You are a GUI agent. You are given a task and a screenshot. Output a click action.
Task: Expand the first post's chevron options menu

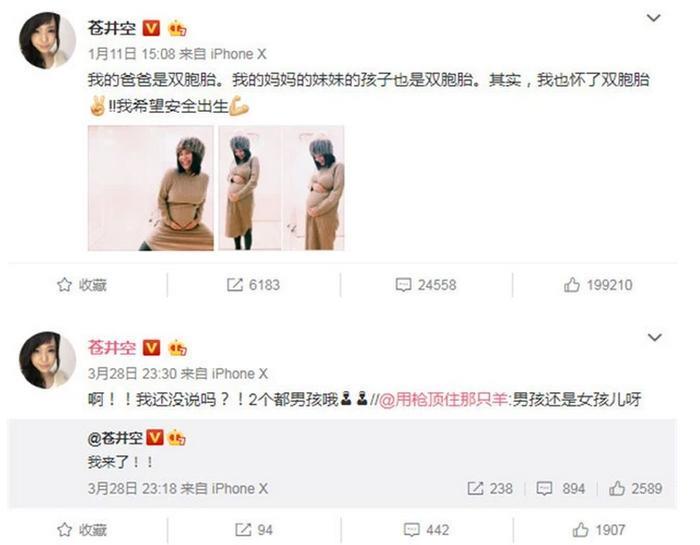(x=654, y=18)
